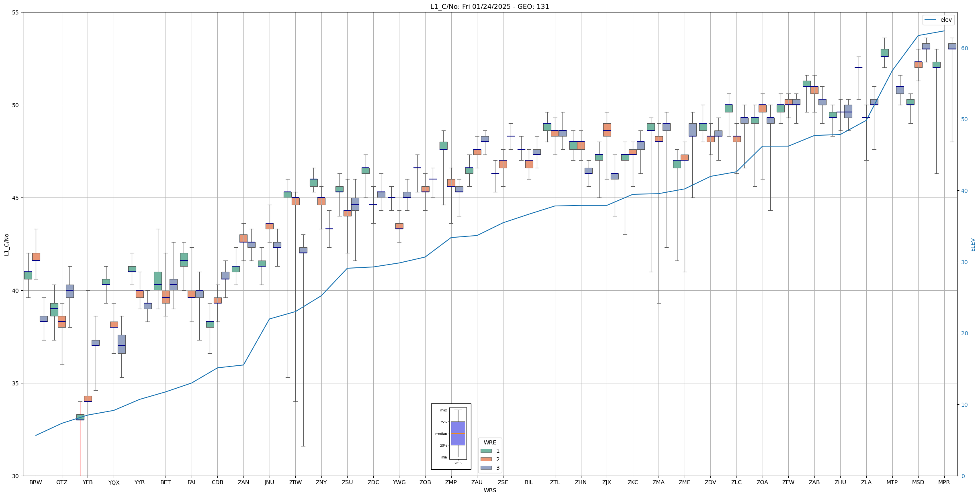Click the ZLA x-axis tick label

(866, 482)
